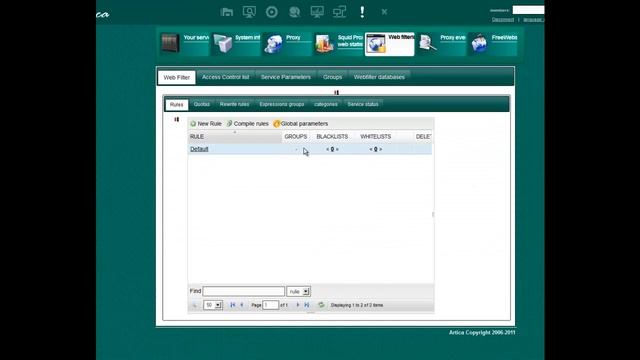640x360 pixels.
Task: Open the Squid Proxy web statistics icon
Action: (325, 44)
